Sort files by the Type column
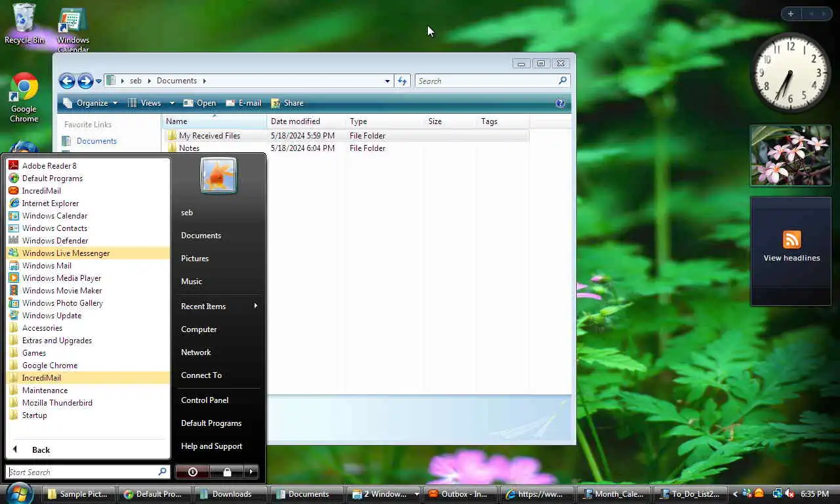The image size is (840, 504). (385, 121)
